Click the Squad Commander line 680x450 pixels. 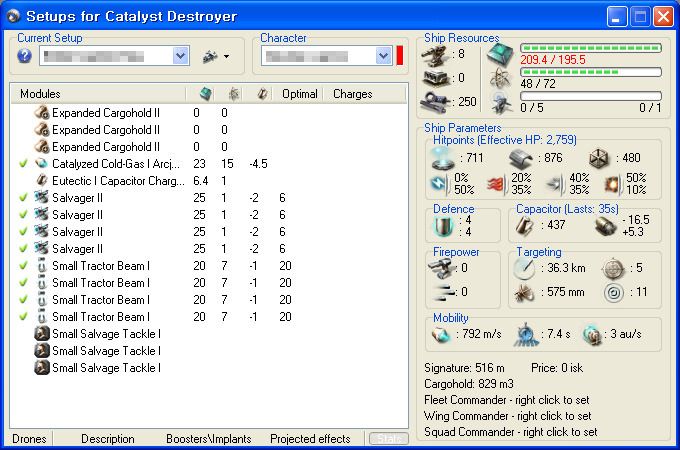click(x=510, y=432)
